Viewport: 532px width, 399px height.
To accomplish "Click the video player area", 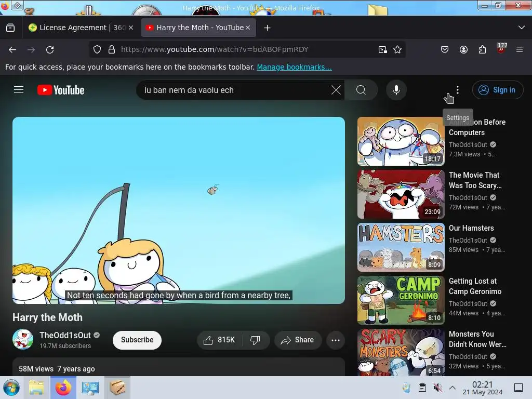I will 179,210.
